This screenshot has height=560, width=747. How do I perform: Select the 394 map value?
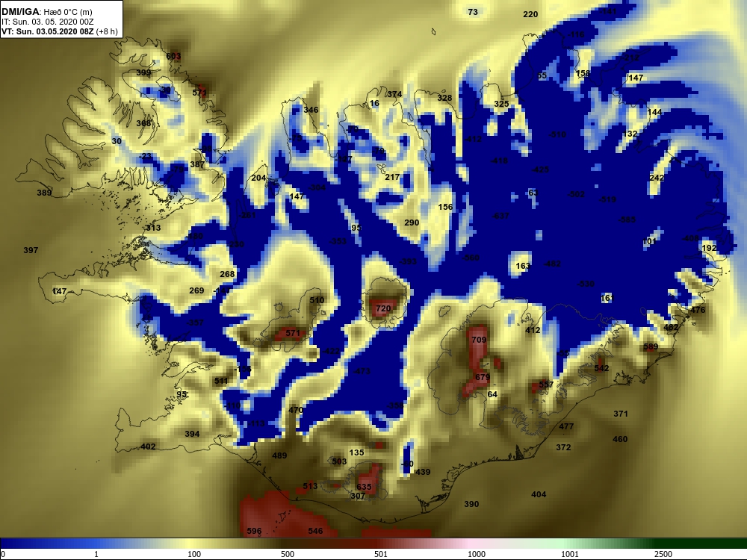[x=192, y=434]
